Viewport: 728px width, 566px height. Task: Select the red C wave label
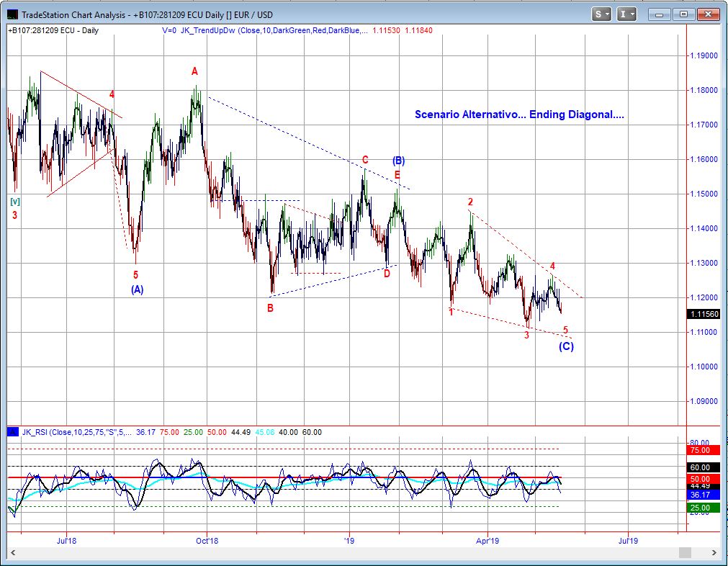click(365, 160)
